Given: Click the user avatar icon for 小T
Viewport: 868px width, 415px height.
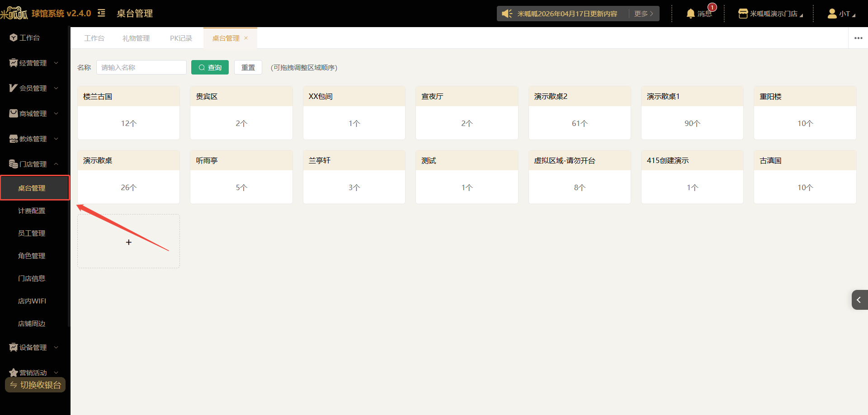Looking at the screenshot, I should tap(832, 14).
